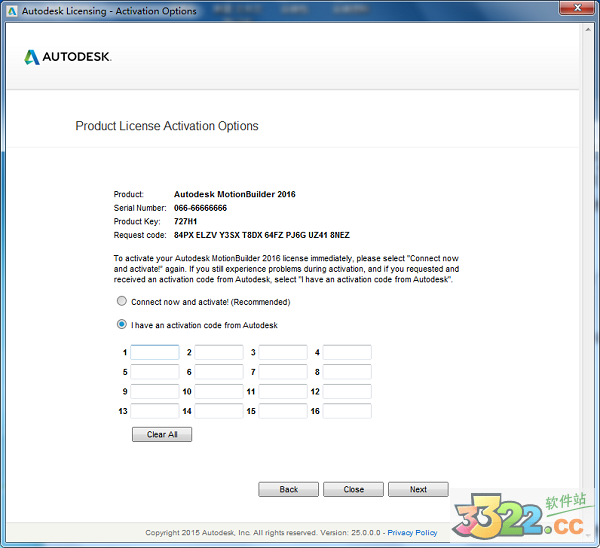Click activation code field 3
600x548 pixels.
pos(283,352)
